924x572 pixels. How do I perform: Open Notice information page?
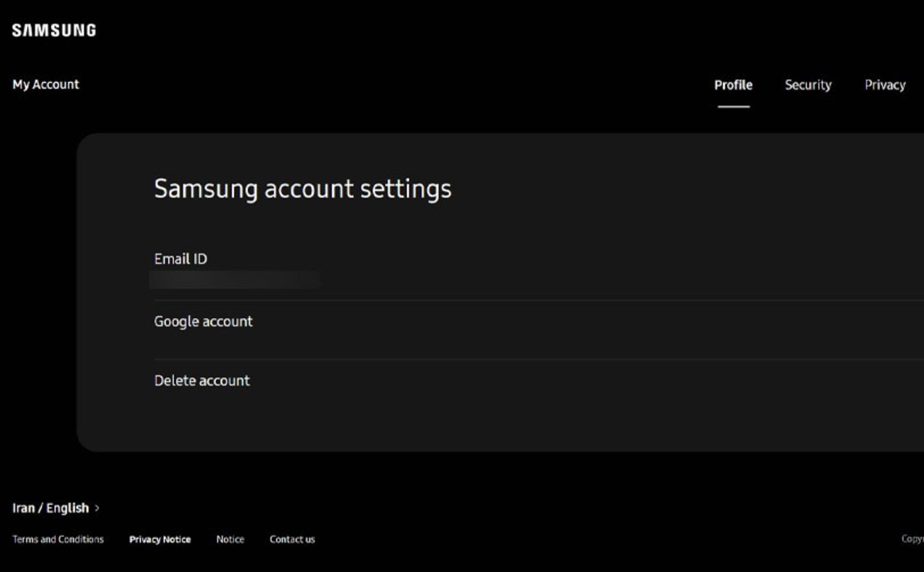pos(231,539)
